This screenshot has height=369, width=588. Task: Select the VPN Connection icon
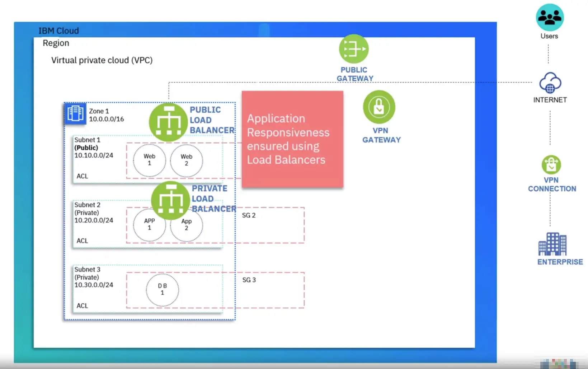pyautogui.click(x=551, y=165)
